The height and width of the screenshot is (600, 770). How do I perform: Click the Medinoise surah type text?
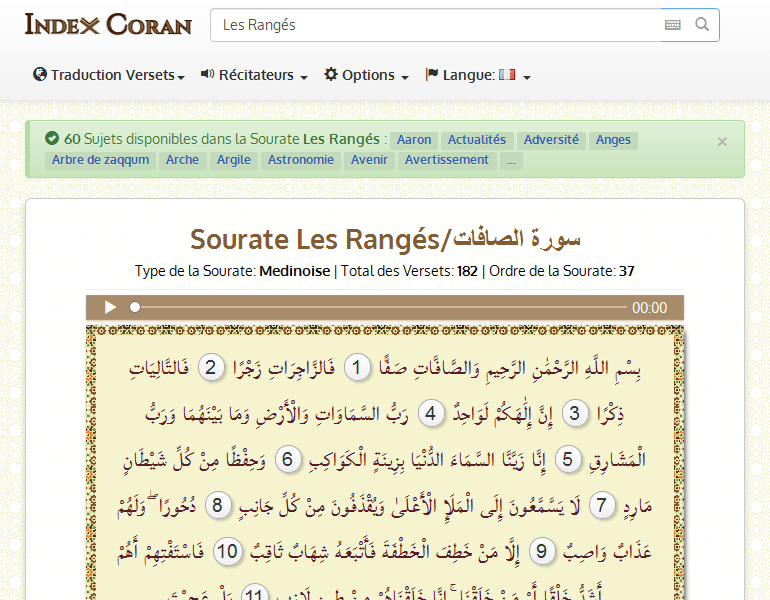coord(295,271)
